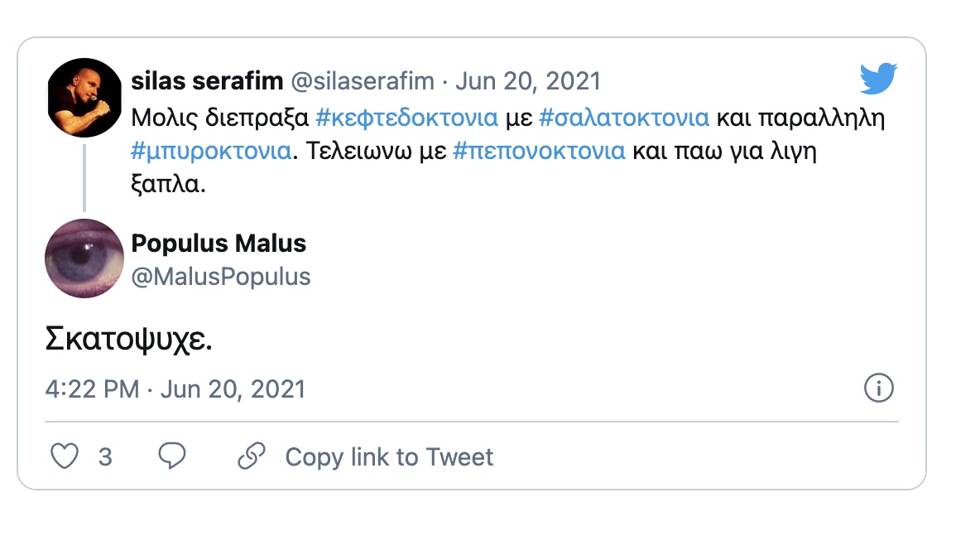Open the 4:22 PM timestamp link
This screenshot has width=980, height=560.
pyautogui.click(x=175, y=389)
